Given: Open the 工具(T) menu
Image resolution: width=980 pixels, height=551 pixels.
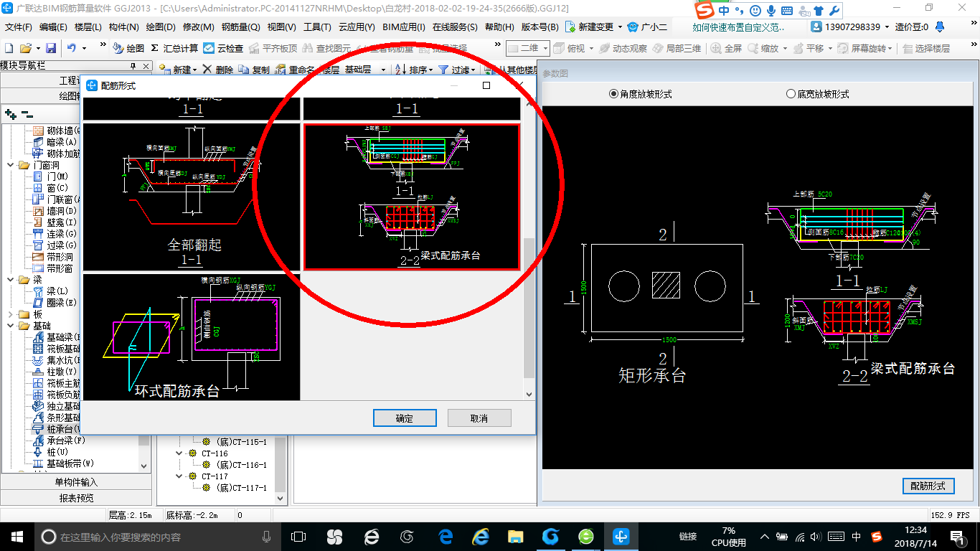Looking at the screenshot, I should pos(317,27).
